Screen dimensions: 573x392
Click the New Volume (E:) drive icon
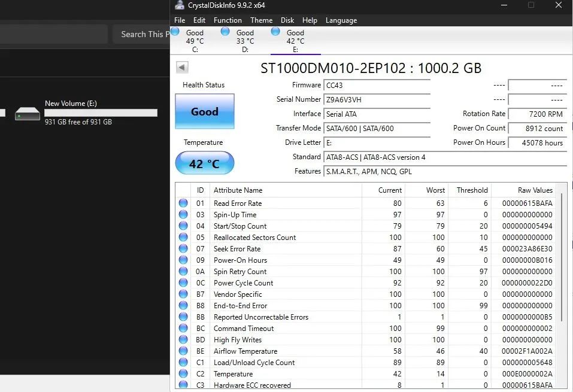coord(28,114)
